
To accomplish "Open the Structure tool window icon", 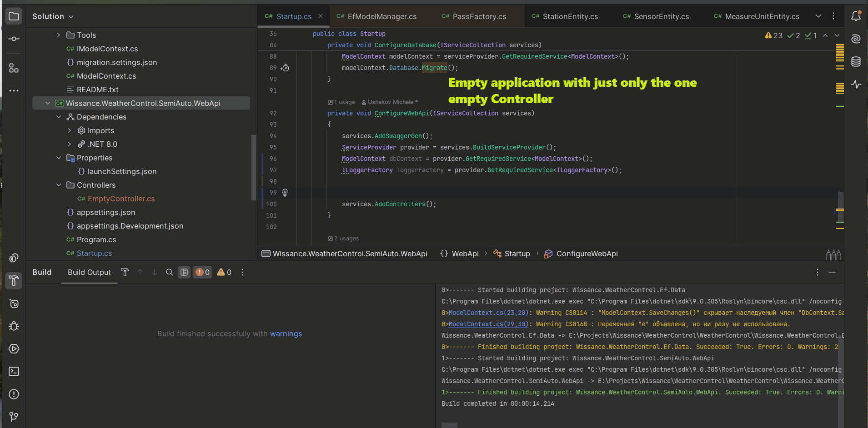I will pyautogui.click(x=14, y=68).
